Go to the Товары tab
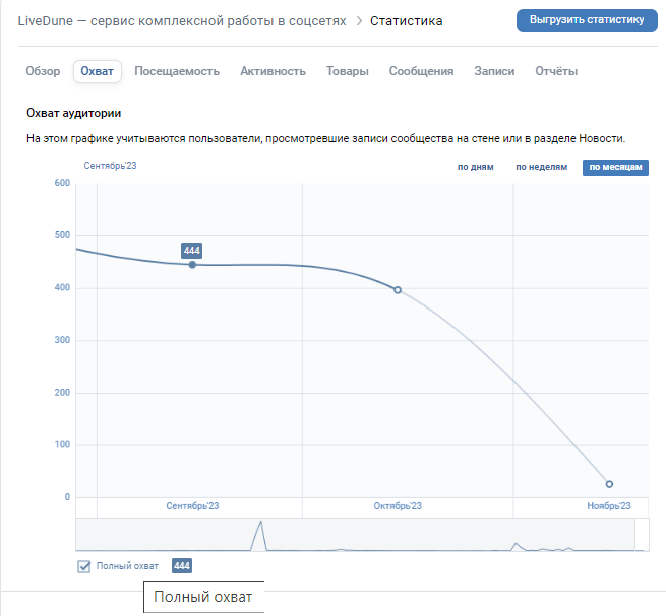Viewport: 666px width, 616px height. [347, 71]
